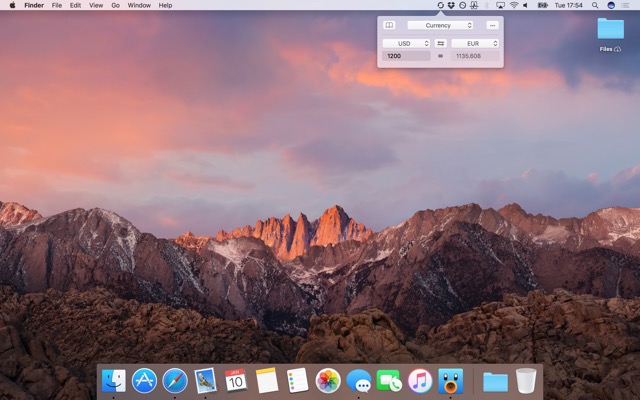Activate Siri from the menu bar
Viewport: 640px width, 400px height.
point(611,5)
